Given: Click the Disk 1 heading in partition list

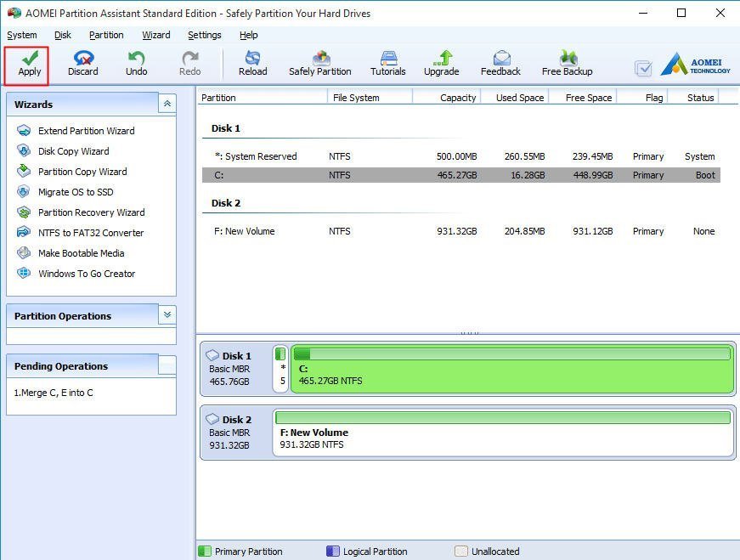Looking at the screenshot, I should tap(226, 128).
